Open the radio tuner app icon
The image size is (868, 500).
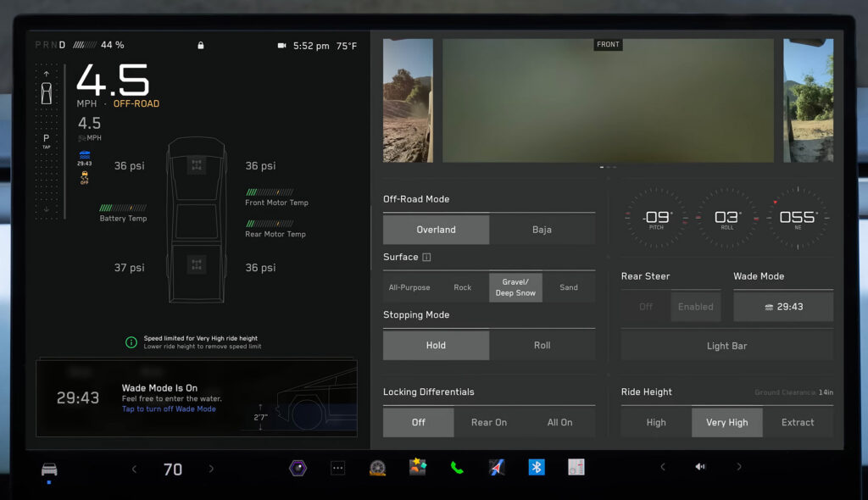[x=576, y=467]
